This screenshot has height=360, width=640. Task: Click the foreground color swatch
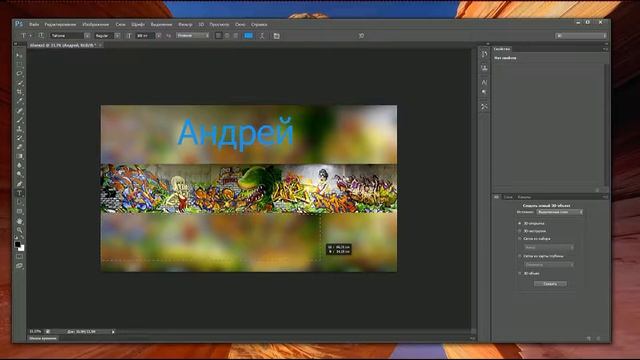click(x=18, y=244)
